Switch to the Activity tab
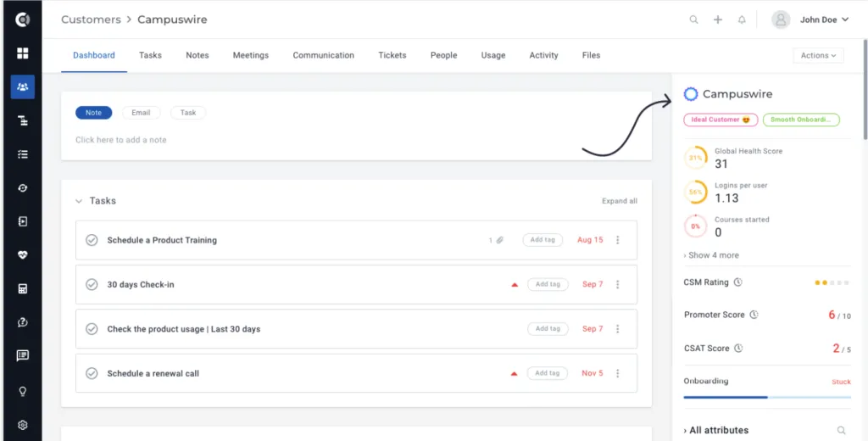The width and height of the screenshot is (868, 441). click(x=543, y=55)
